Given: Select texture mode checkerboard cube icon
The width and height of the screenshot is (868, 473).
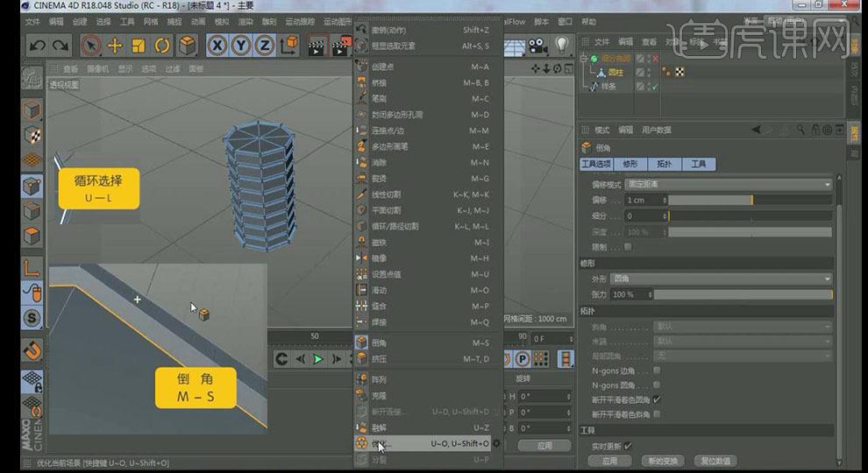Looking at the screenshot, I should pyautogui.click(x=32, y=134).
